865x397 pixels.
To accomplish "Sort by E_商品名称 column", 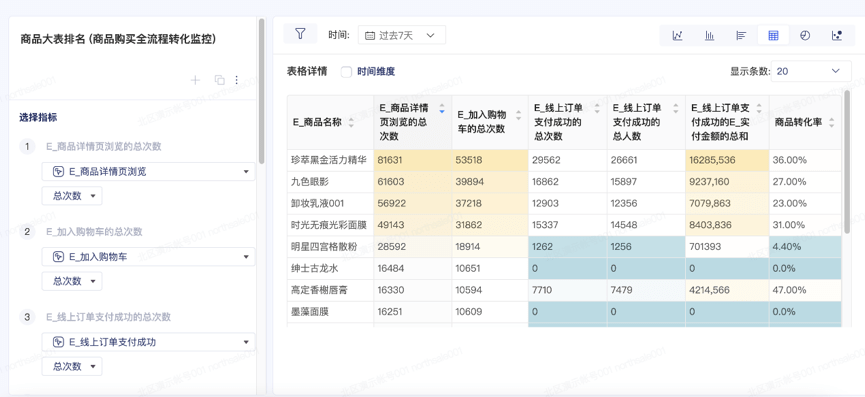I will pos(351,122).
